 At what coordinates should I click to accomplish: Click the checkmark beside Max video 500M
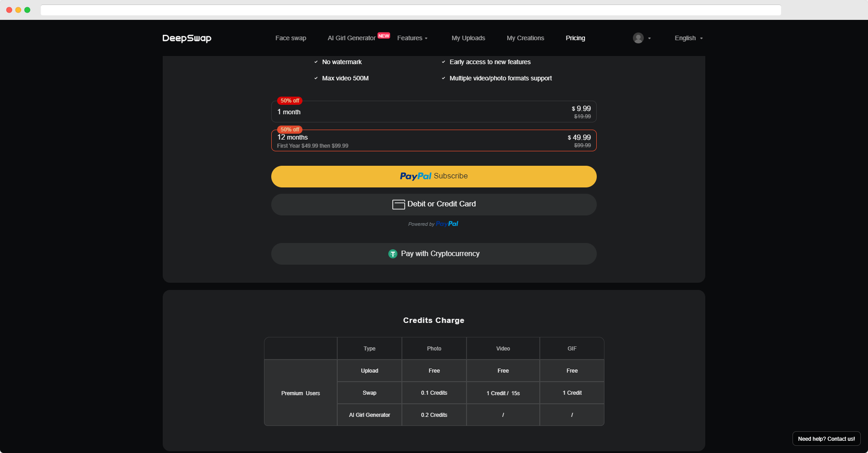click(316, 78)
